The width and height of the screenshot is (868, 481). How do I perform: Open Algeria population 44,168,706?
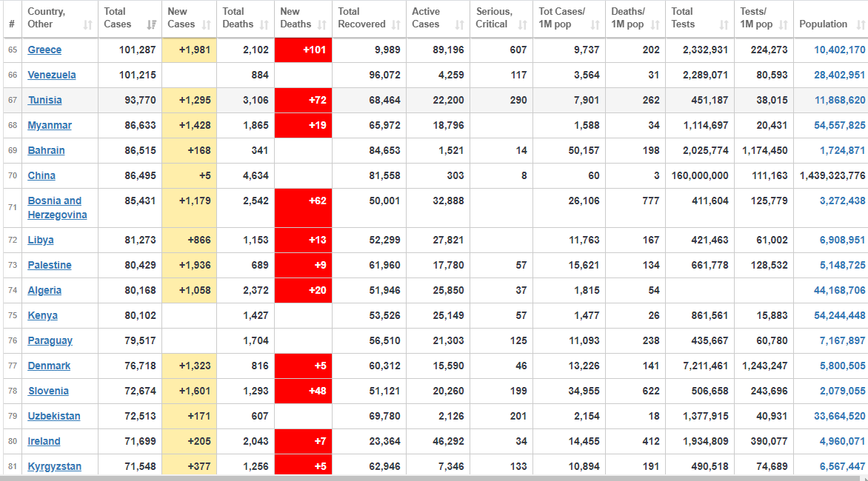pyautogui.click(x=839, y=290)
